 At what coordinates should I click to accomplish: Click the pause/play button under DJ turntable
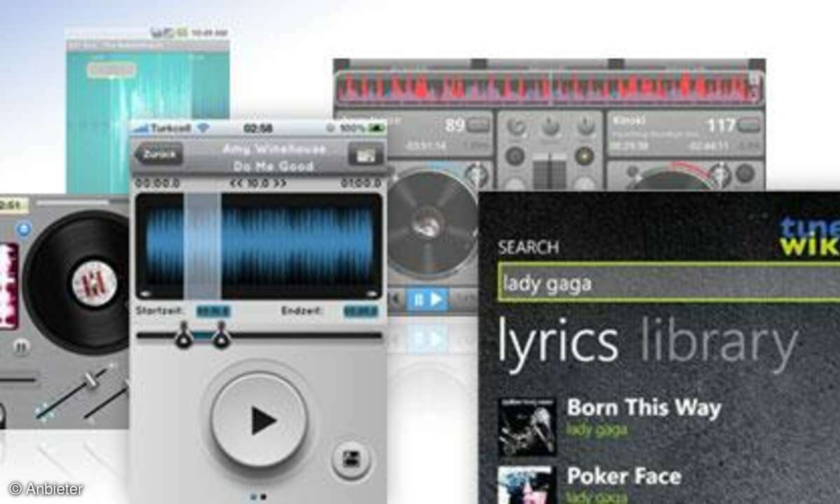pyautogui.click(x=427, y=300)
